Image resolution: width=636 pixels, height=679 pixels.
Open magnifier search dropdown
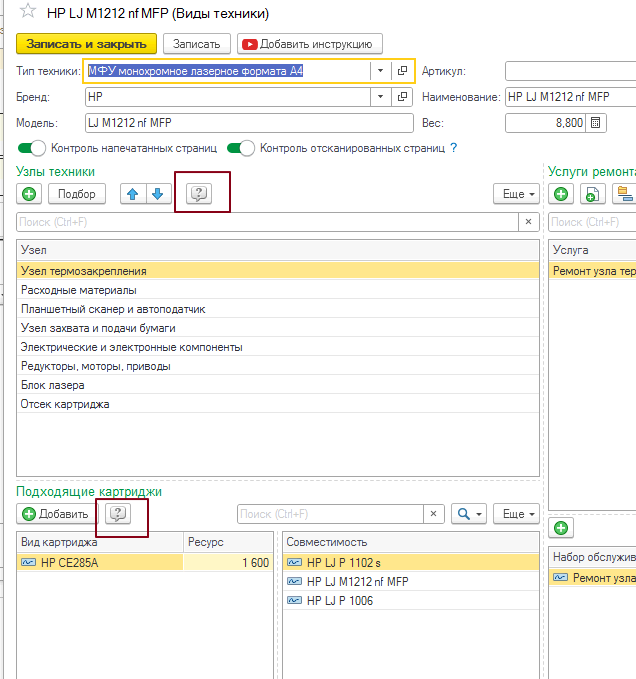coord(469,514)
